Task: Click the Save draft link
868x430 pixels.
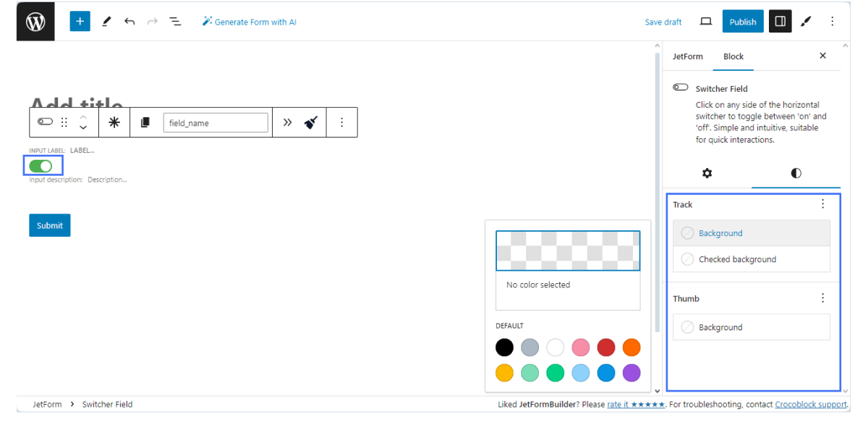Action: coord(663,22)
